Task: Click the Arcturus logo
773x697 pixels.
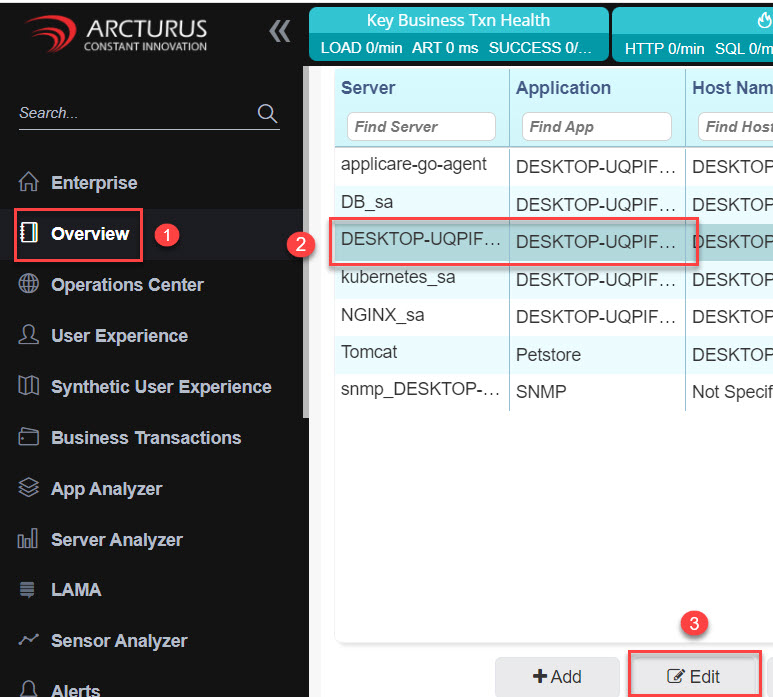Action: click(117, 34)
